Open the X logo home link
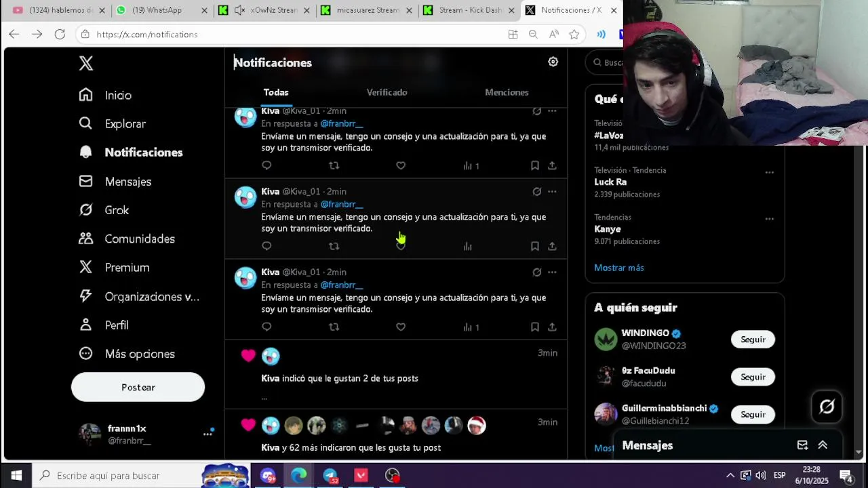868x488 pixels. 86,63
